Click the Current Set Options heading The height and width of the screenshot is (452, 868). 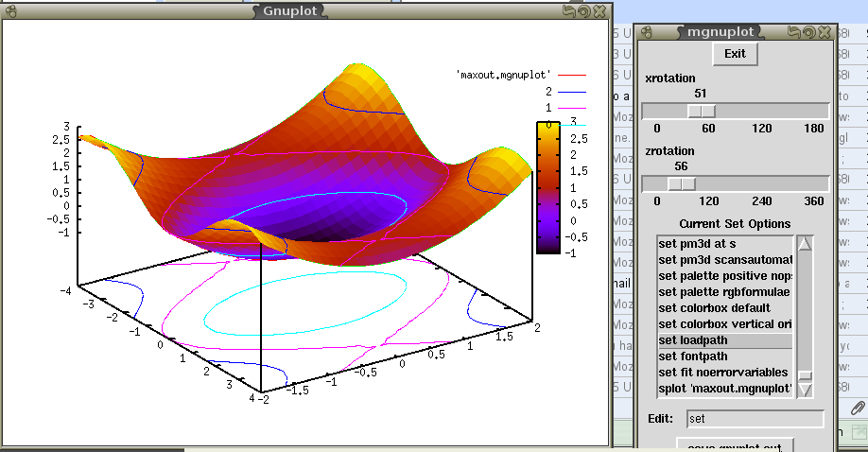pos(735,224)
